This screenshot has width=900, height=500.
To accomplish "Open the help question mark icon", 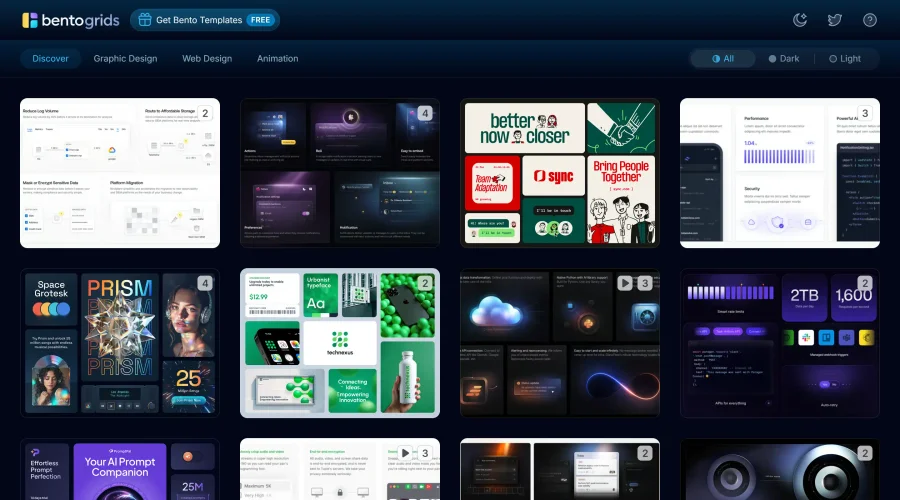I will (x=870, y=20).
